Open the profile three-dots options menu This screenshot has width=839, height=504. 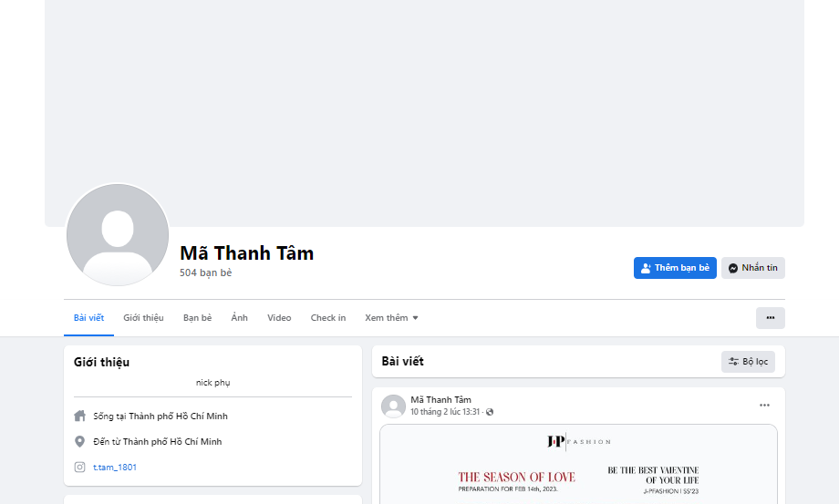tap(770, 318)
